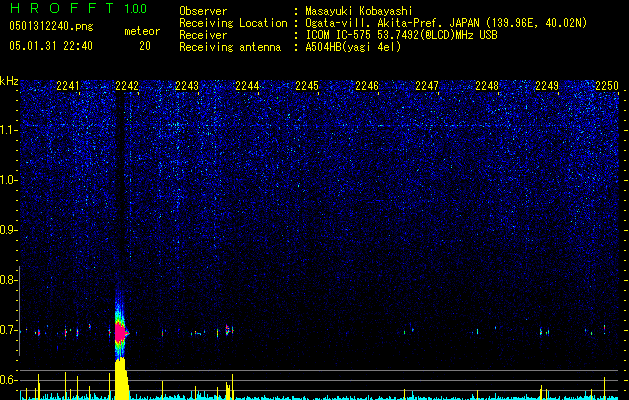Click the Receiving Location label
629x400 pixels.
233,23
